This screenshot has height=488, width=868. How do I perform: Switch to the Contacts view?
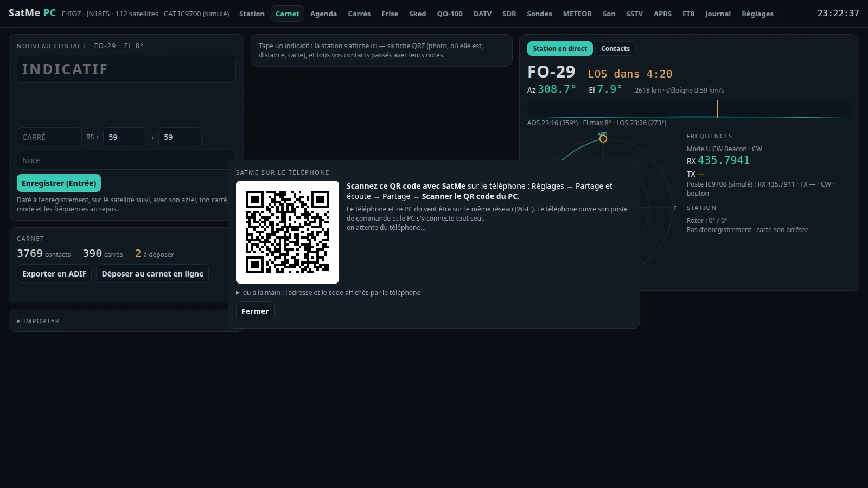615,48
